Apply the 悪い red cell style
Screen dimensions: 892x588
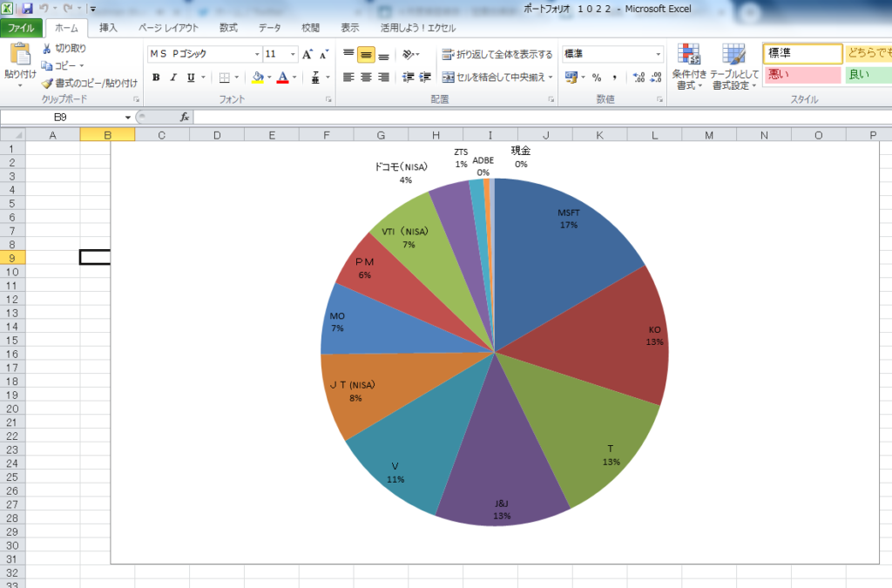point(802,75)
